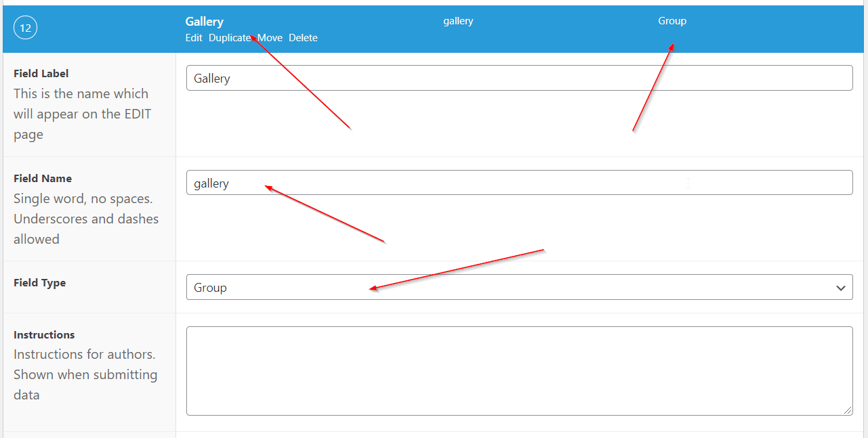Focus the Field Label input containing Gallery
Image resolution: width=868 pixels, height=438 pixels.
point(519,78)
